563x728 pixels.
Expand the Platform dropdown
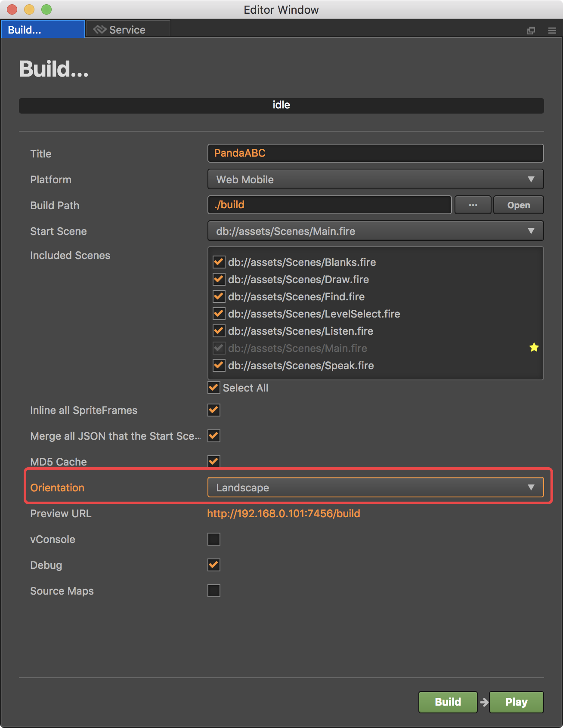pyautogui.click(x=375, y=179)
